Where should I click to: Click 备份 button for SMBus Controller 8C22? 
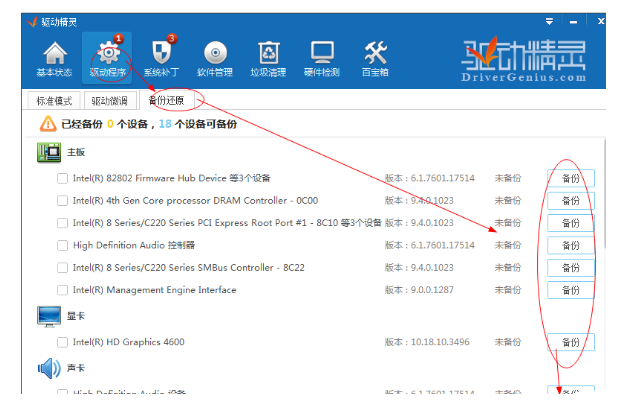click(570, 268)
